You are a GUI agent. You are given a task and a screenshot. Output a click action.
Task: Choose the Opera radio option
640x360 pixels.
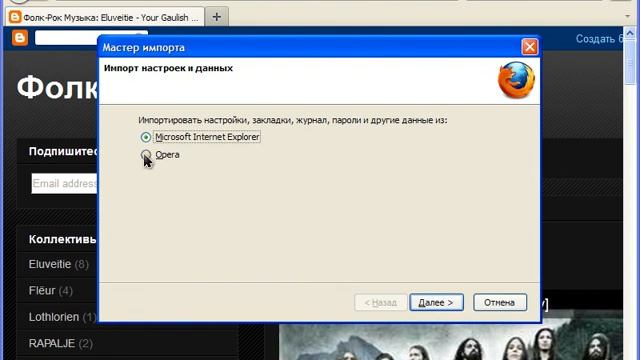click(x=146, y=155)
